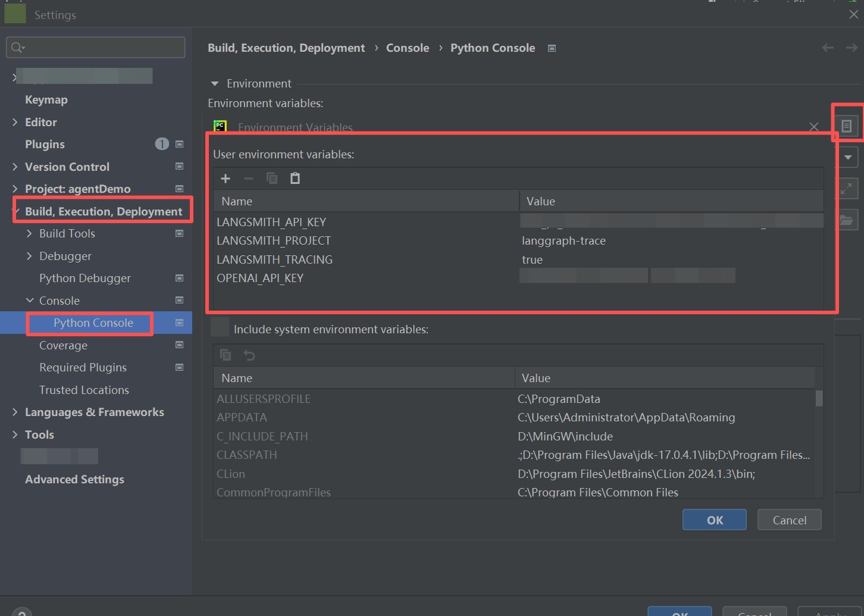
Task: Expand Languages & Frameworks section
Action: 15,412
